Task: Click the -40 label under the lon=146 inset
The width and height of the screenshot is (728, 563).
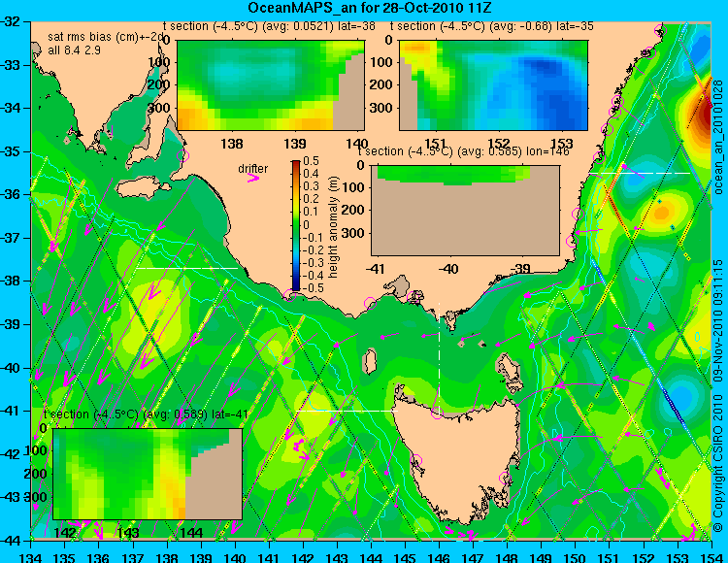Action: coord(448,268)
